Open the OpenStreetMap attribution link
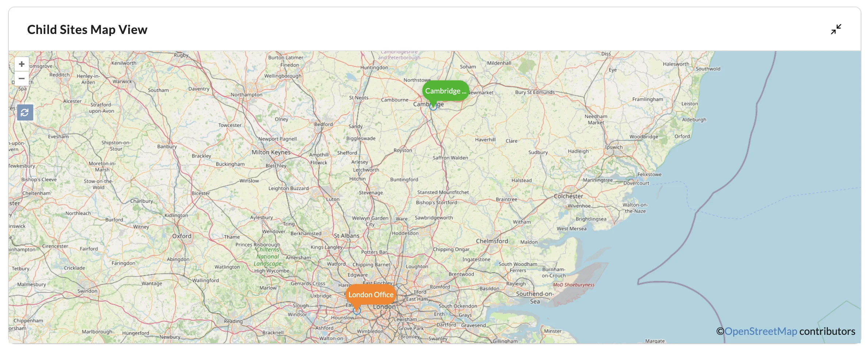The height and width of the screenshot is (352, 868). [x=761, y=331]
